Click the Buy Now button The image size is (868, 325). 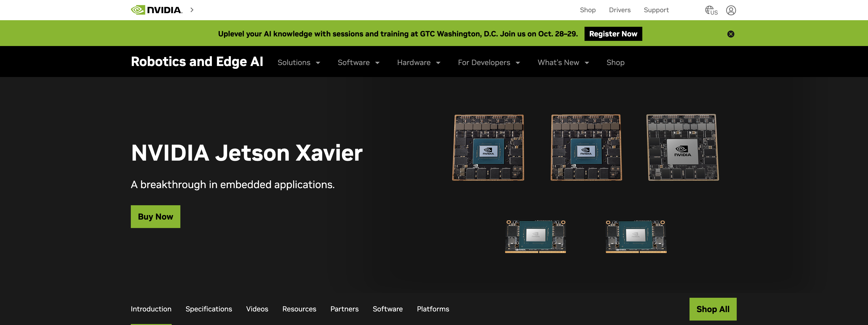pyautogui.click(x=155, y=216)
